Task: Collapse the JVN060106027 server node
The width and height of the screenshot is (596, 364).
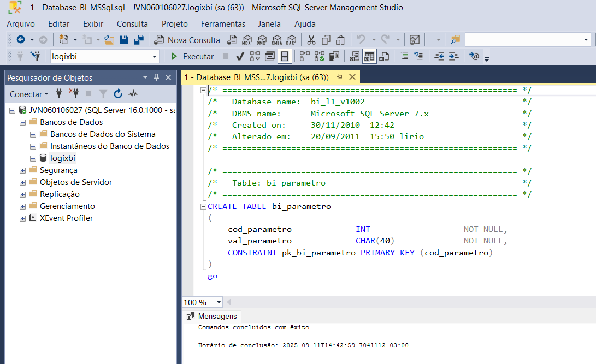Action: point(12,110)
